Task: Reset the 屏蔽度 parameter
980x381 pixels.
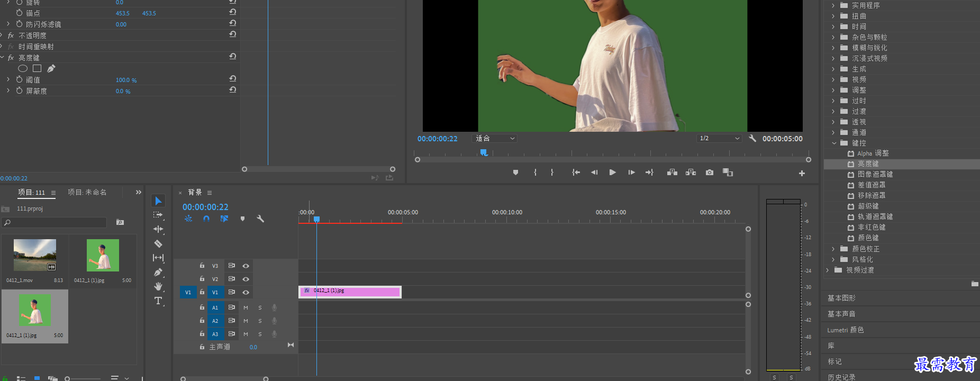Action: pos(232,90)
